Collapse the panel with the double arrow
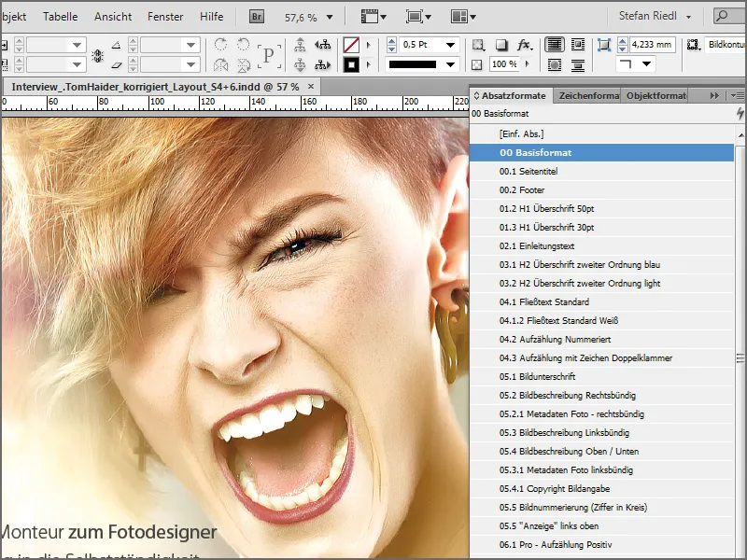Viewport: 747px width, 560px height. point(714,96)
